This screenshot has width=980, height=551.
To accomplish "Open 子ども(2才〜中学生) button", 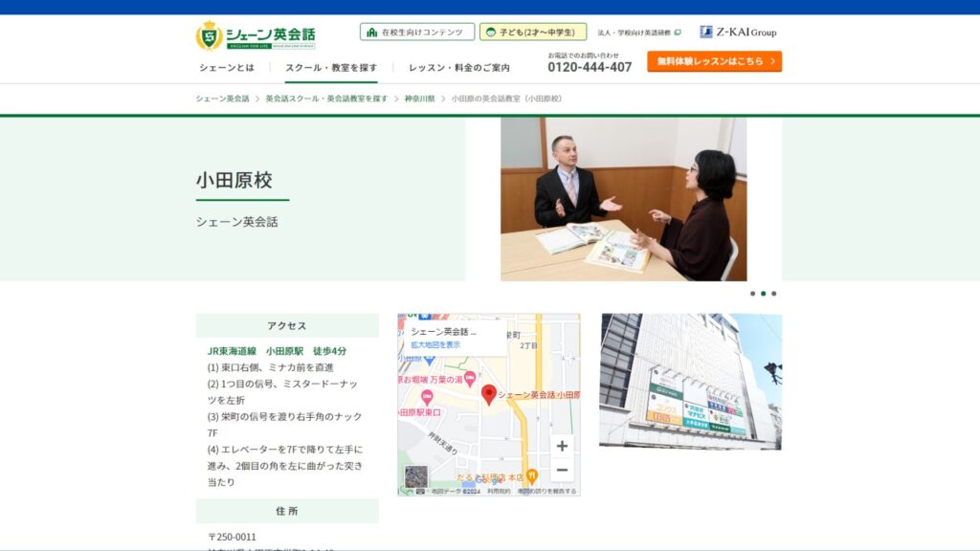I will click(533, 32).
